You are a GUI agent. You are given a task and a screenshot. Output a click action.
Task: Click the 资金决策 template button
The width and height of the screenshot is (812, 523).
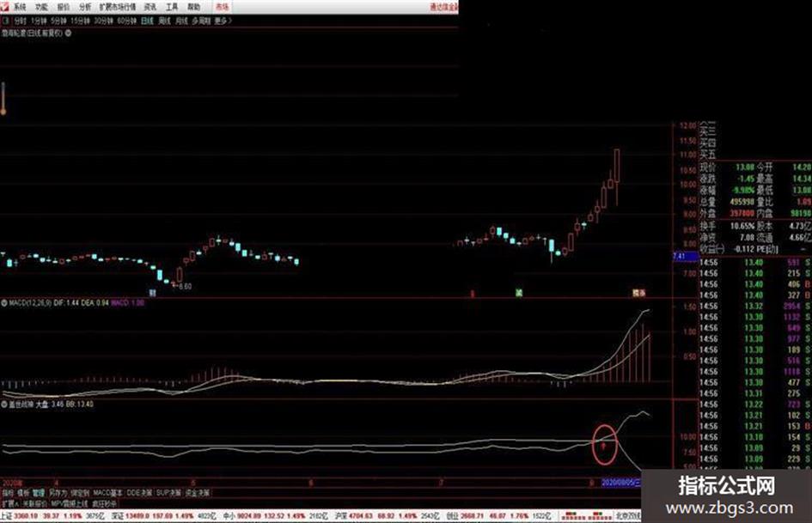coord(198,493)
